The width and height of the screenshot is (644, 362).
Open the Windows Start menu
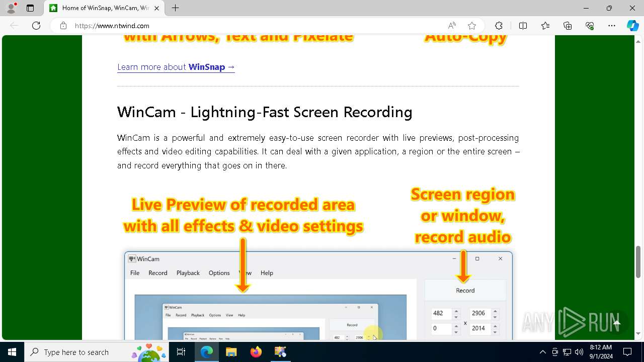[12, 352]
